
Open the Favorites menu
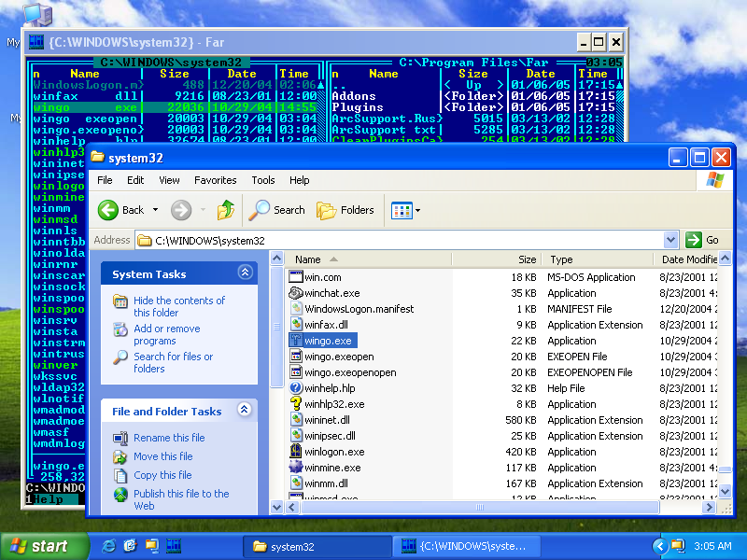click(x=216, y=180)
